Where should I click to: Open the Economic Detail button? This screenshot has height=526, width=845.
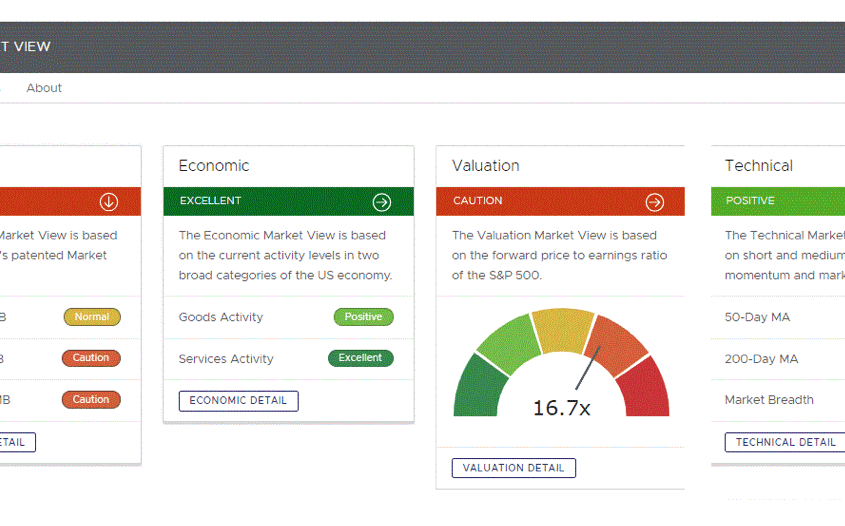[238, 401]
